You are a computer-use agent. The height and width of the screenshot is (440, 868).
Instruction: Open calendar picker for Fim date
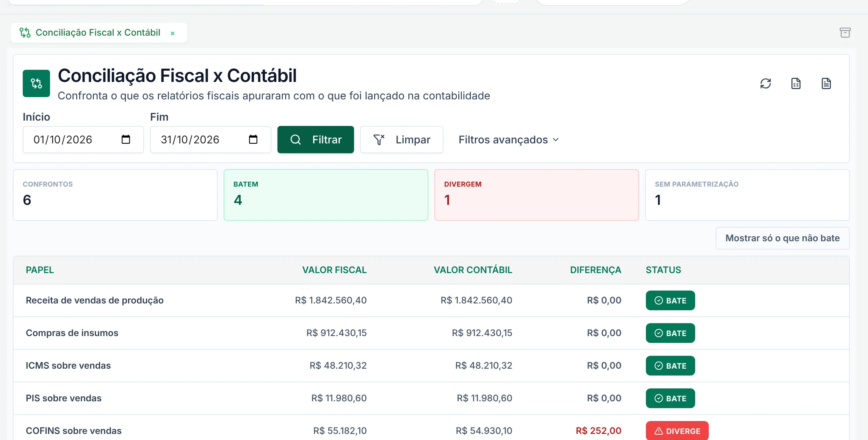click(253, 140)
